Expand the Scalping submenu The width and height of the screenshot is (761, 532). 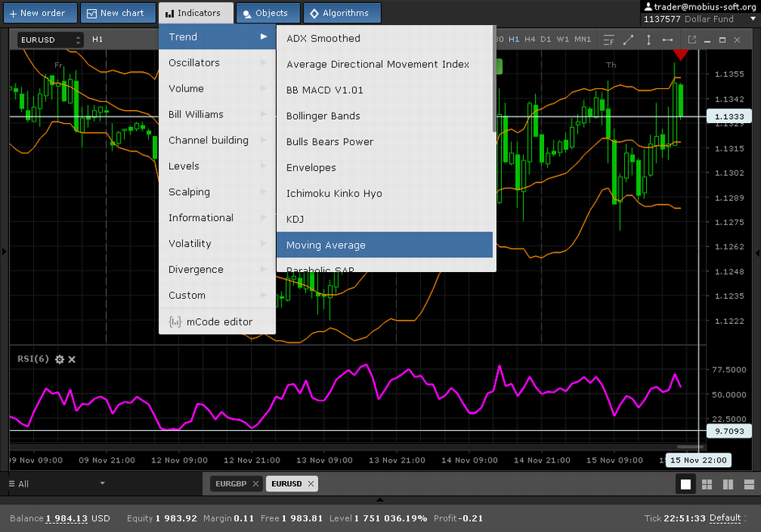click(x=217, y=192)
